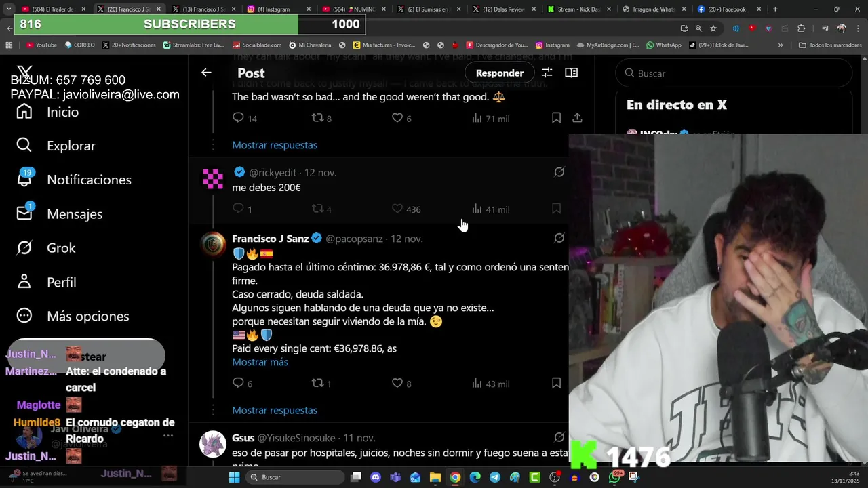This screenshot has height=488, width=868.
Task: View stats for the 41 mil views tweet
Action: 490,209
